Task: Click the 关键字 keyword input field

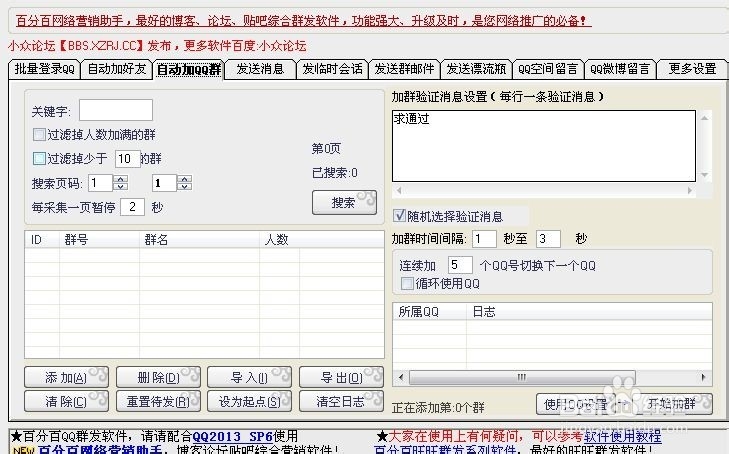Action: (x=116, y=110)
